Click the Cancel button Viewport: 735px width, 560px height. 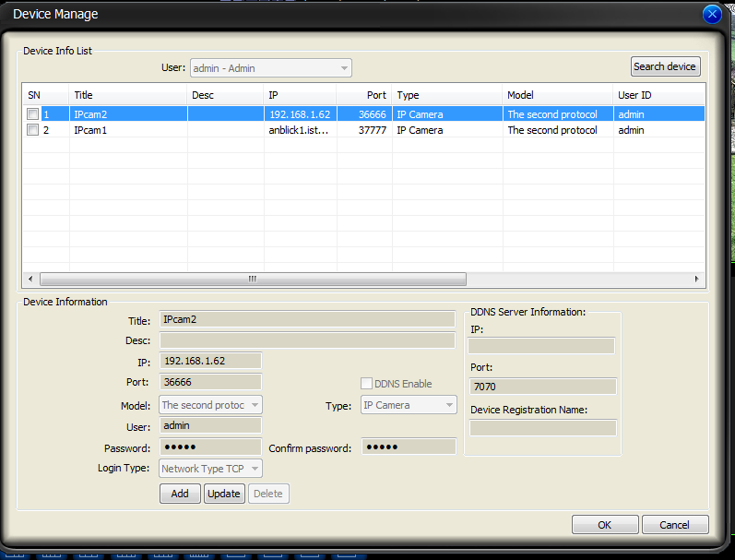[674, 524]
